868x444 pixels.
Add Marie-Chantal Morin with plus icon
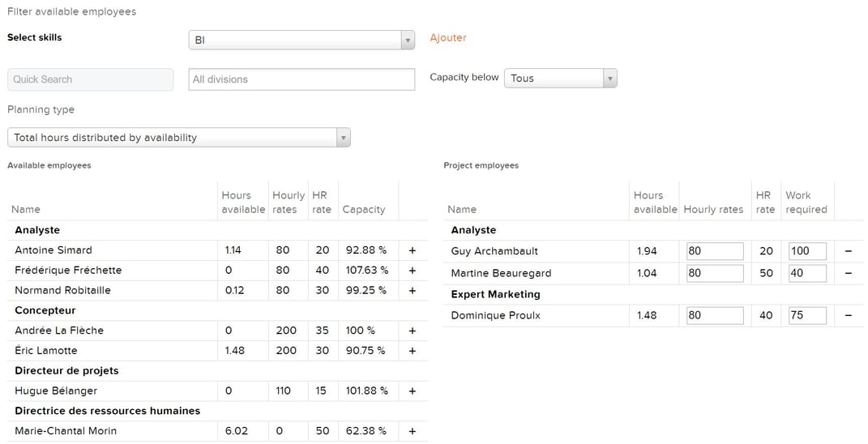[412, 431]
